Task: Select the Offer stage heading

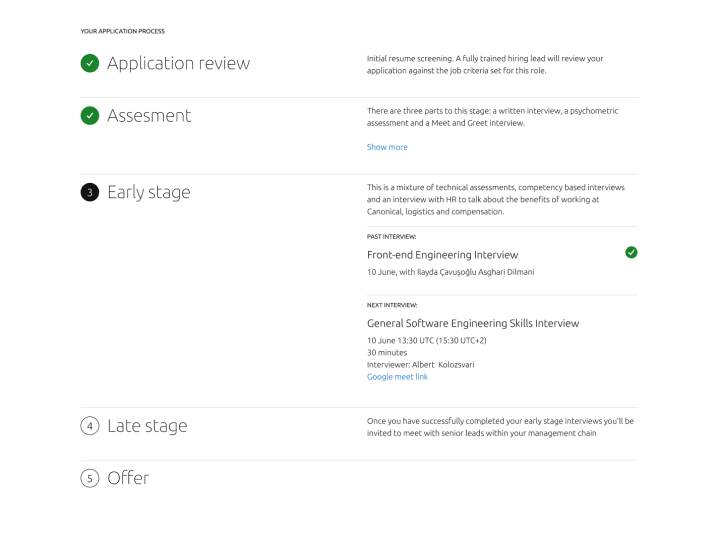Action: tap(128, 478)
